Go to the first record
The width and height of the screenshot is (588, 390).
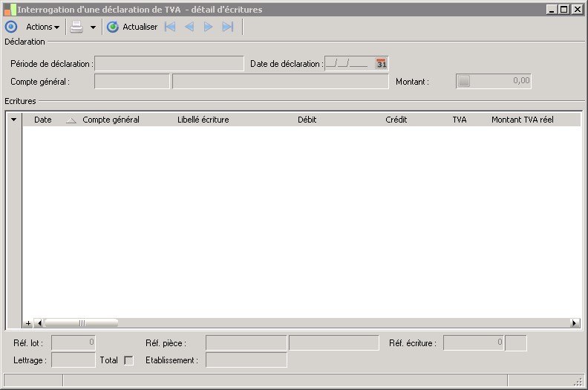click(x=170, y=27)
